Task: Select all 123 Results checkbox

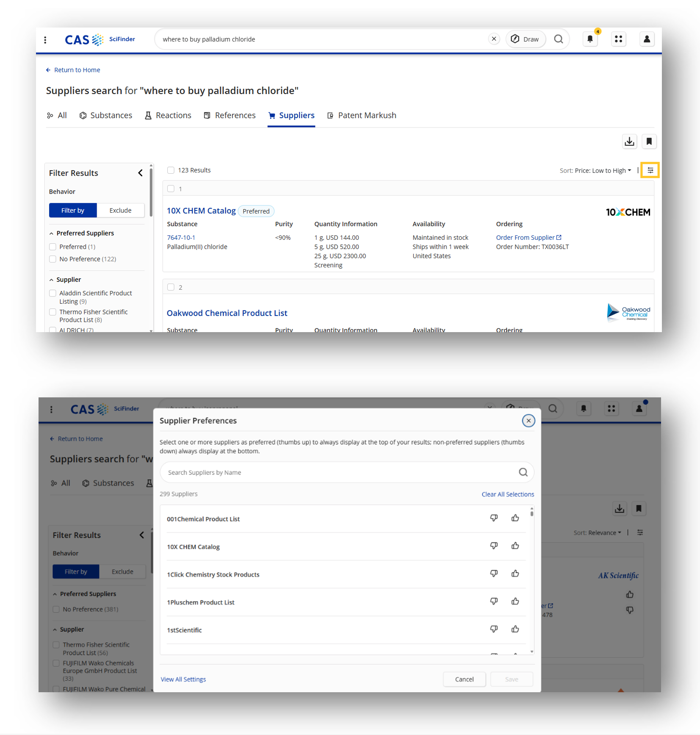Action: pyautogui.click(x=171, y=170)
